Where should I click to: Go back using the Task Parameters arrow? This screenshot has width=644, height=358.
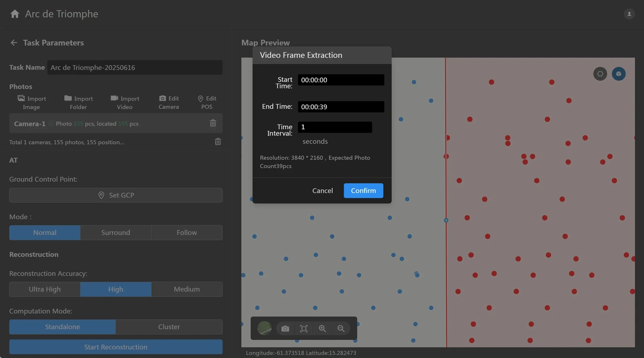14,43
